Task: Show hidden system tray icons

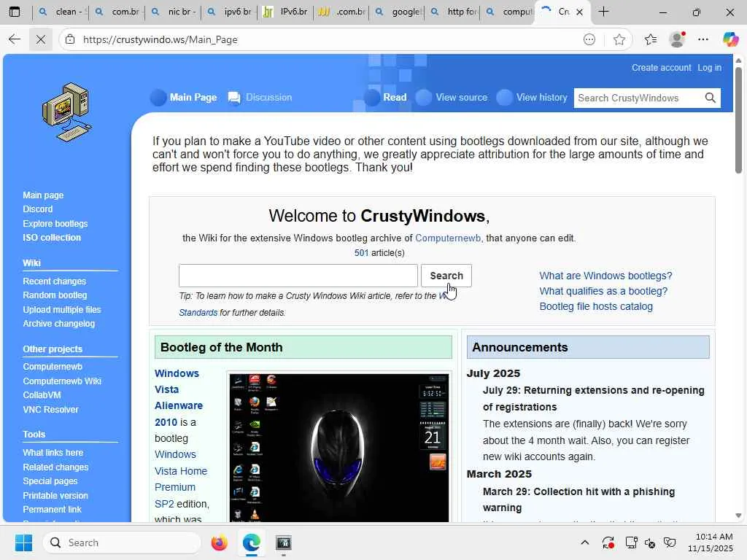Action: (x=585, y=542)
